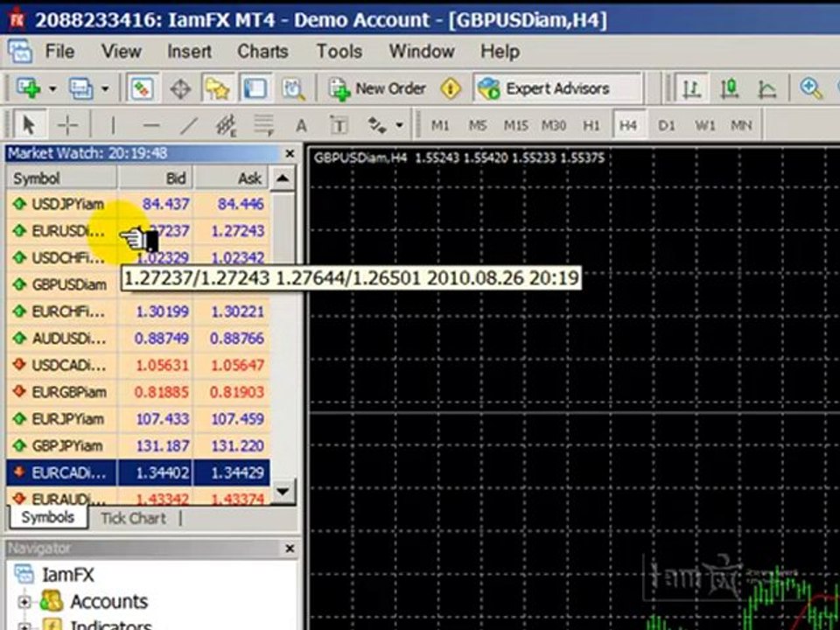
Task: Close the Market Watch panel
Action: pos(290,154)
